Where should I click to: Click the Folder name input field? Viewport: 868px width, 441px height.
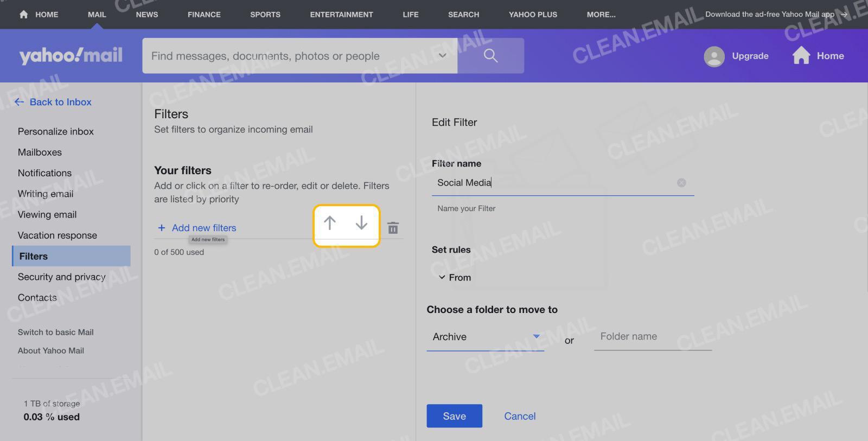653,337
